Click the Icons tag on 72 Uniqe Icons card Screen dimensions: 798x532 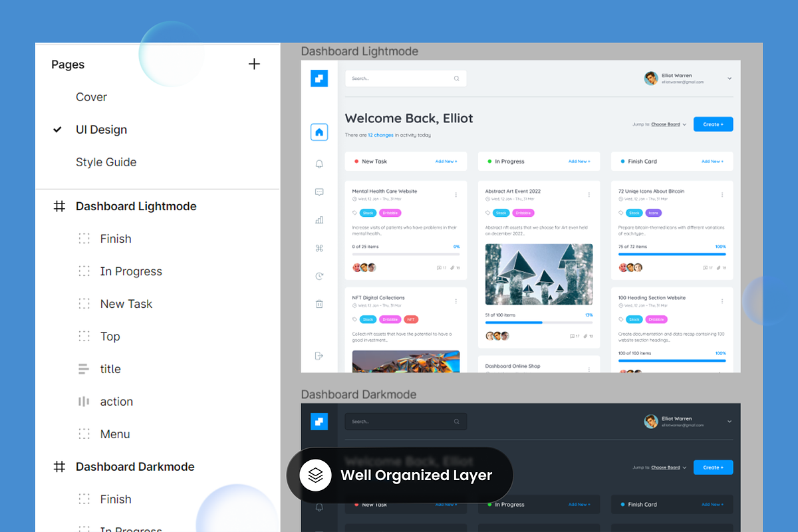tap(654, 213)
